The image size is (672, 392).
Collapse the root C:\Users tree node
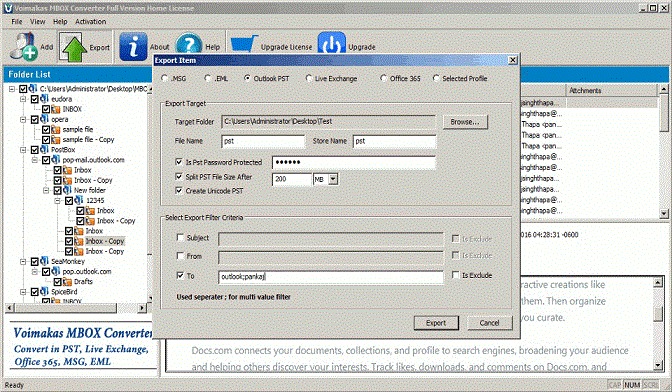[x=12, y=89]
